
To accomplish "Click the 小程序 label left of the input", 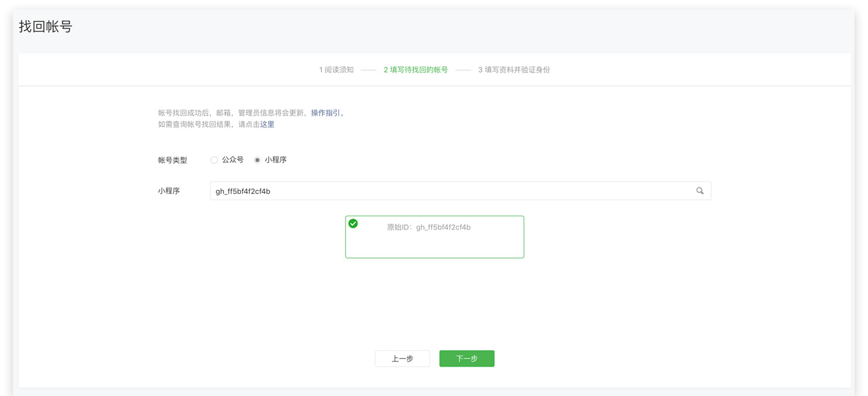I will click(169, 191).
